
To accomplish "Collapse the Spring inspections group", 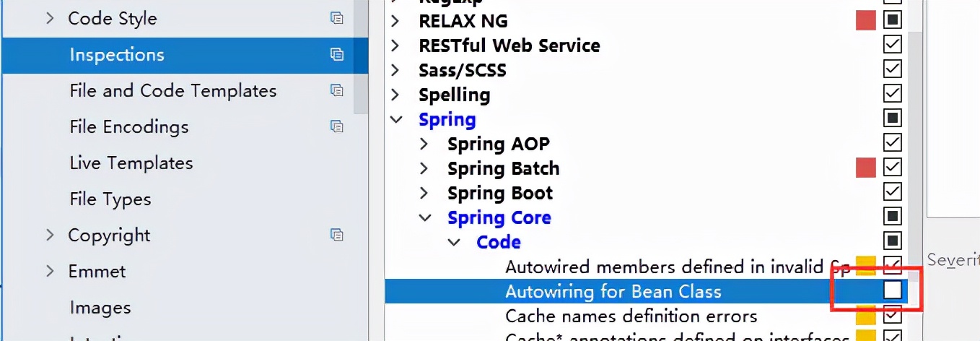I will pyautogui.click(x=396, y=119).
